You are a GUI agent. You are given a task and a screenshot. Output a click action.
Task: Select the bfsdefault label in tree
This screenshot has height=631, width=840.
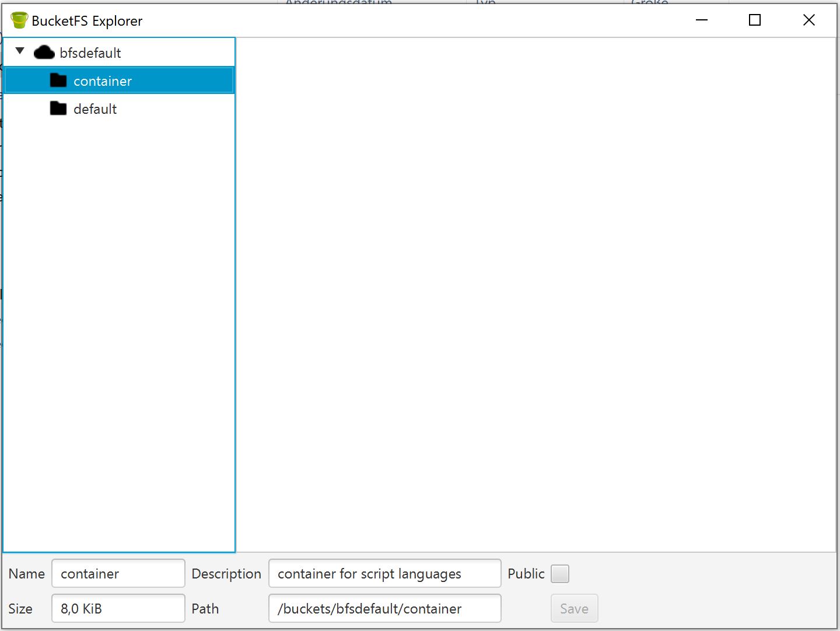pos(90,53)
